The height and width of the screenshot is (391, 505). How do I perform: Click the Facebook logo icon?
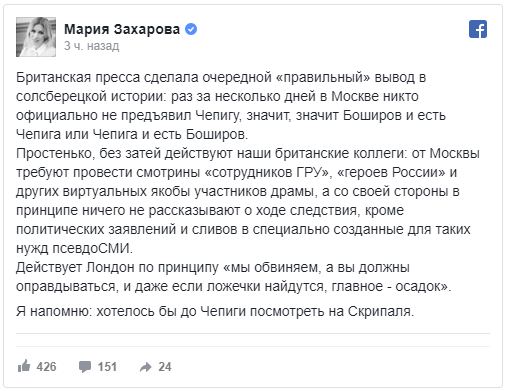tap(478, 29)
